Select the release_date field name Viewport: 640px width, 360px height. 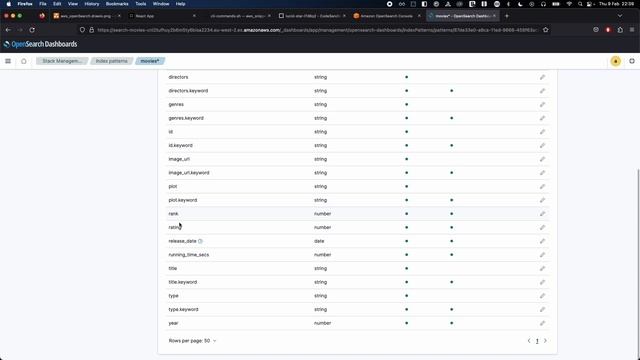(x=182, y=241)
